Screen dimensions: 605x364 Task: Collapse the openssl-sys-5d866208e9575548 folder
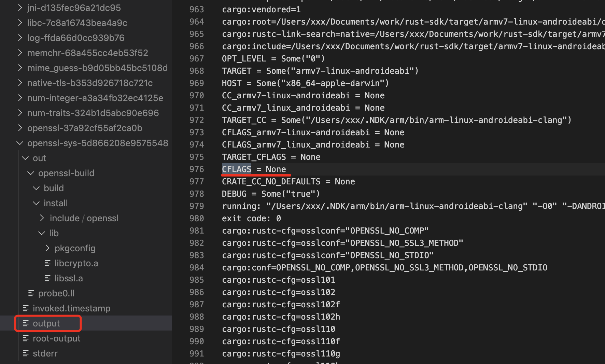coord(19,143)
